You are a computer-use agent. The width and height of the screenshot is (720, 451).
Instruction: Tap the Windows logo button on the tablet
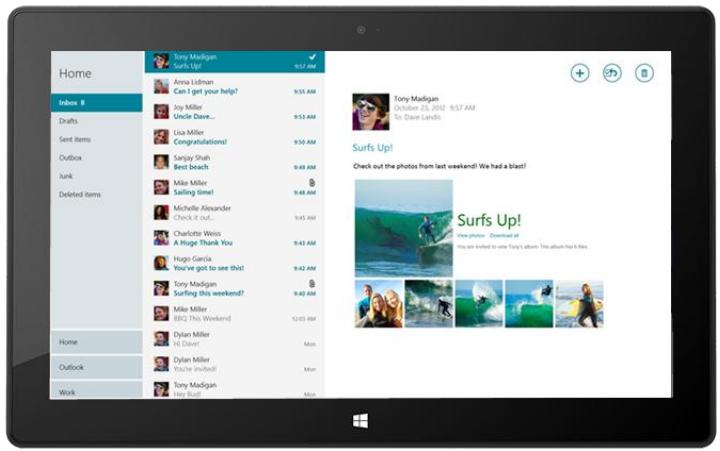360,421
